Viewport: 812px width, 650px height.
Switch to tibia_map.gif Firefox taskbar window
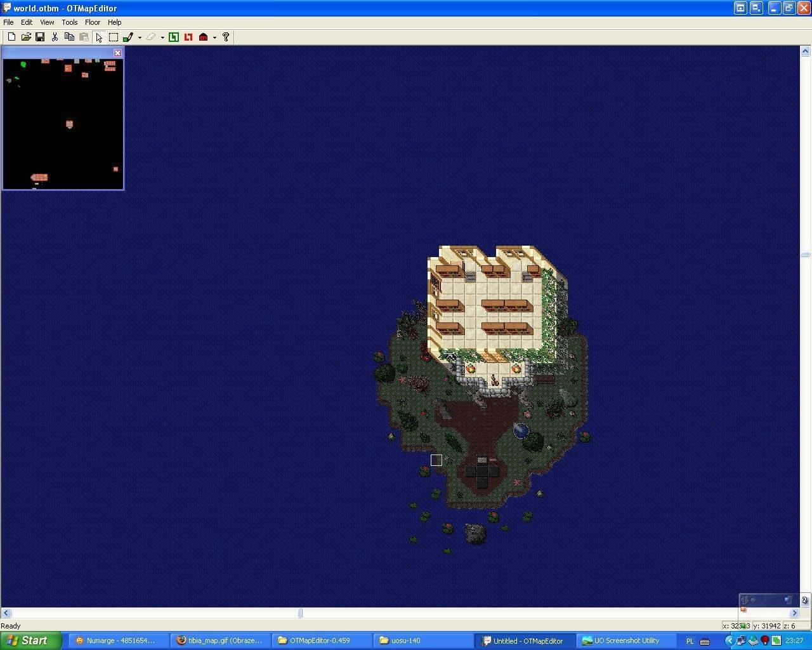click(220, 640)
